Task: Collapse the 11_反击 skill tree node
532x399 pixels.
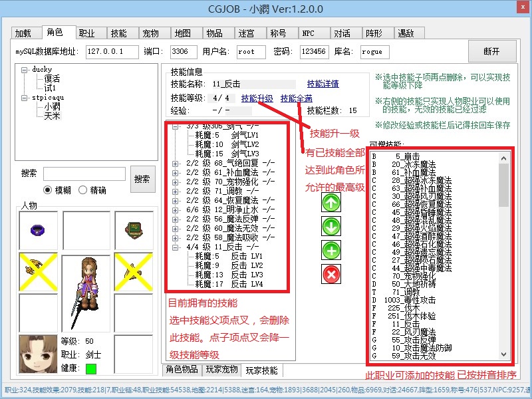Action: (x=176, y=246)
